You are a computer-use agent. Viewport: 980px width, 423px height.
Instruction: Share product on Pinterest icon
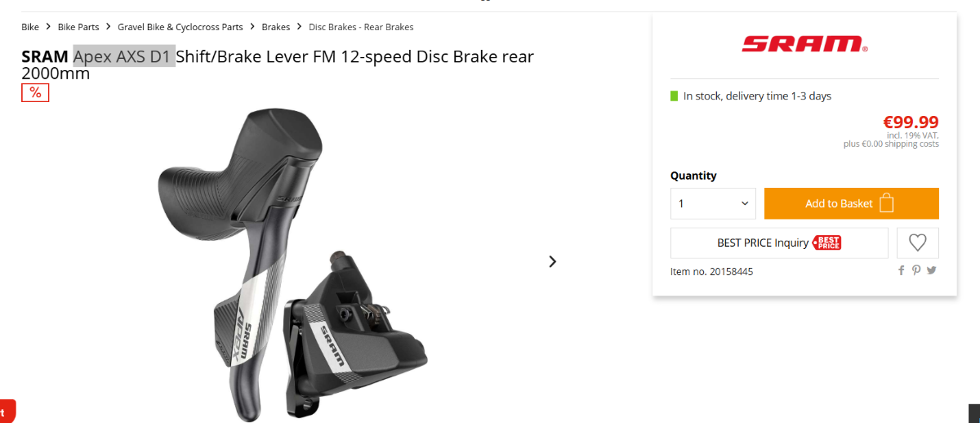tap(916, 270)
